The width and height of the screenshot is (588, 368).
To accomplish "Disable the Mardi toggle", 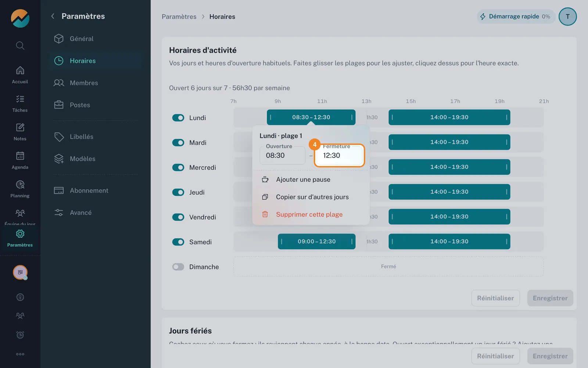I will pyautogui.click(x=178, y=142).
